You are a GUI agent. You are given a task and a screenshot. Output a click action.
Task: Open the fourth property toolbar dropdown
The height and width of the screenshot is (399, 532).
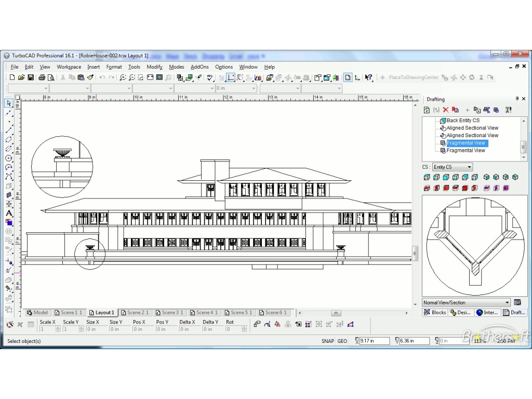[153, 88]
